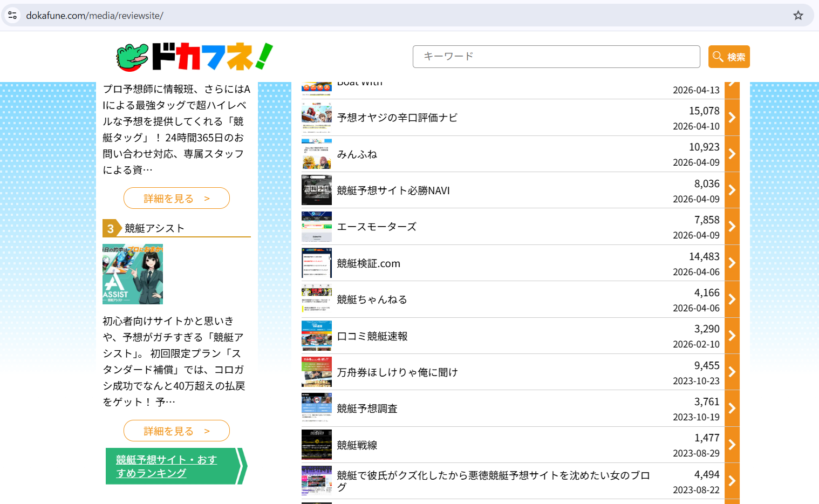819x504 pixels.
Task: Click 詳細を見る button under 競艇アシスト
Action: pyautogui.click(x=176, y=431)
